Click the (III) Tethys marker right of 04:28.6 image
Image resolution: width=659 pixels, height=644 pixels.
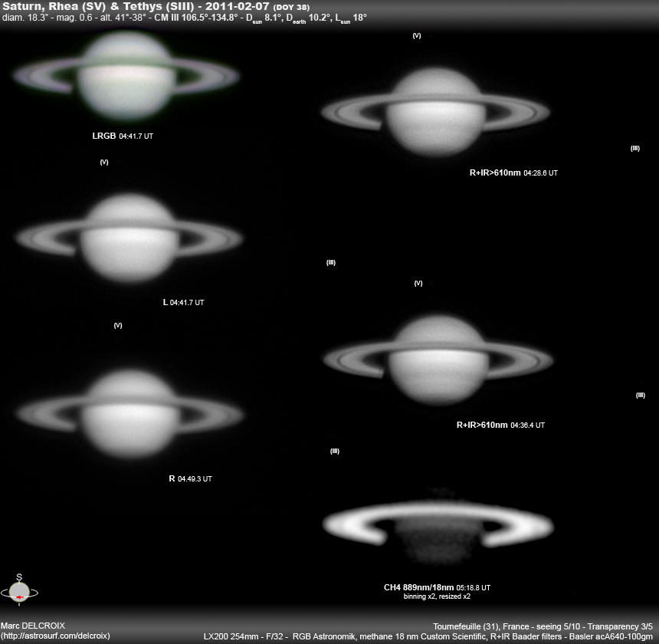(x=635, y=149)
